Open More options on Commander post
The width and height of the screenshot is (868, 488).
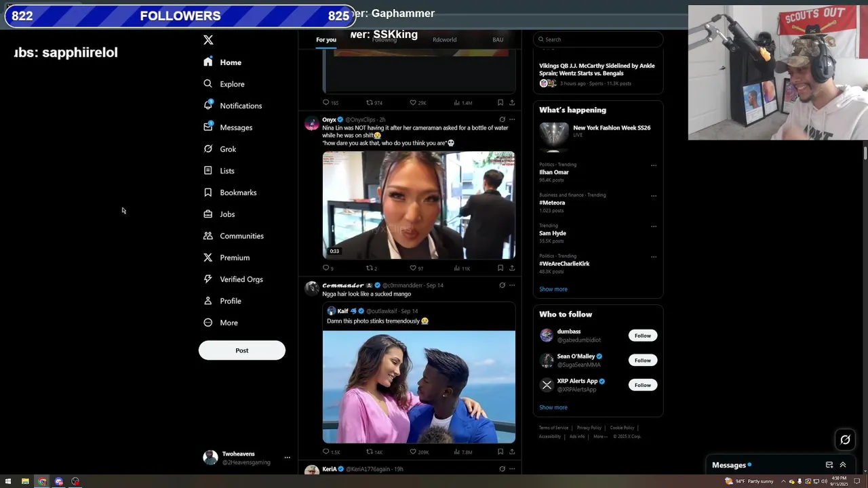(x=512, y=285)
